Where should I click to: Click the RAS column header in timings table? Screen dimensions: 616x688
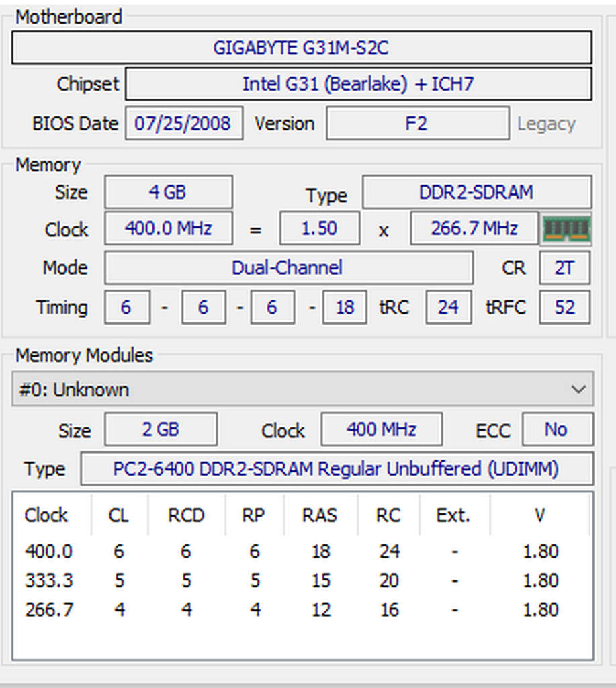pos(320,515)
